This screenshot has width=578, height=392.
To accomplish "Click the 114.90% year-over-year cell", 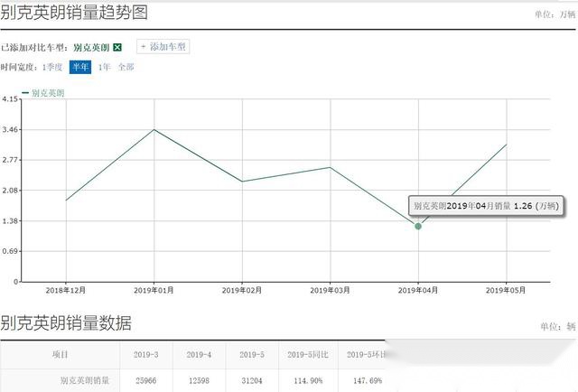I will pos(308,380).
